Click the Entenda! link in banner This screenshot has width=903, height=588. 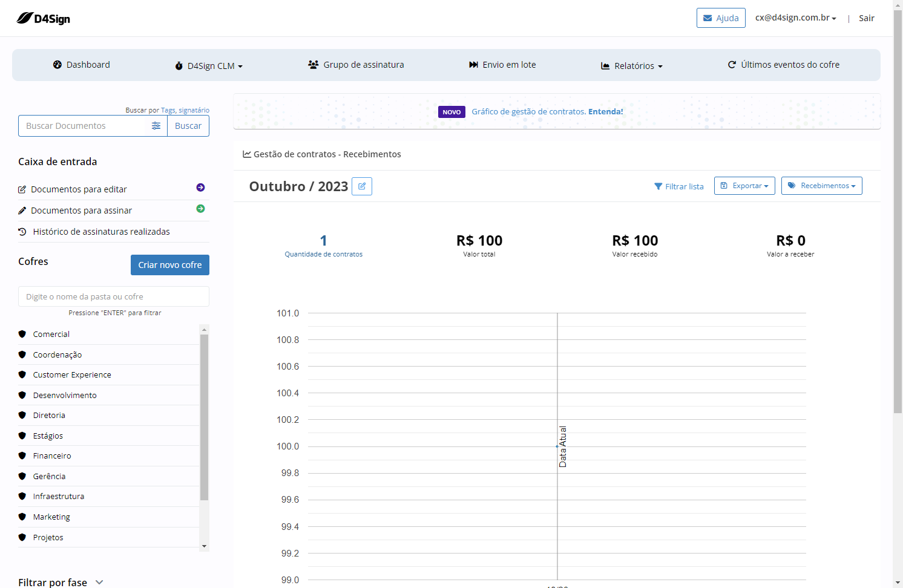pyautogui.click(x=606, y=112)
